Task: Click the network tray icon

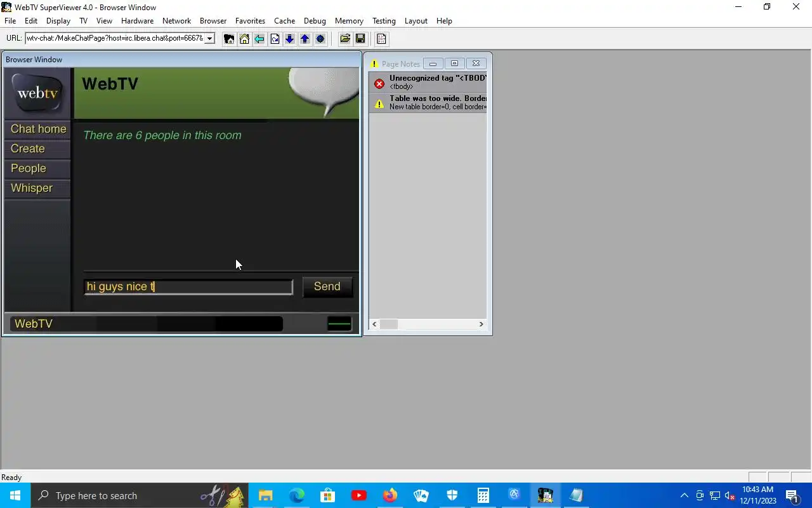Action: pos(715,495)
